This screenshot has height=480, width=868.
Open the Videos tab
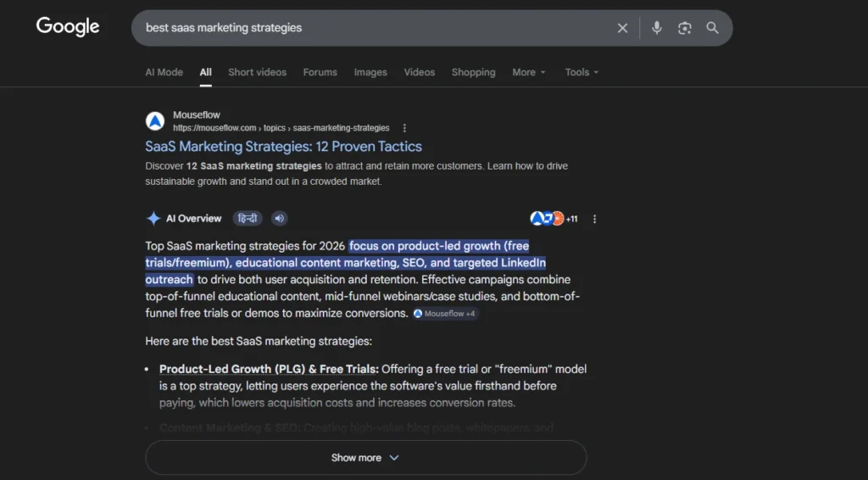point(419,72)
